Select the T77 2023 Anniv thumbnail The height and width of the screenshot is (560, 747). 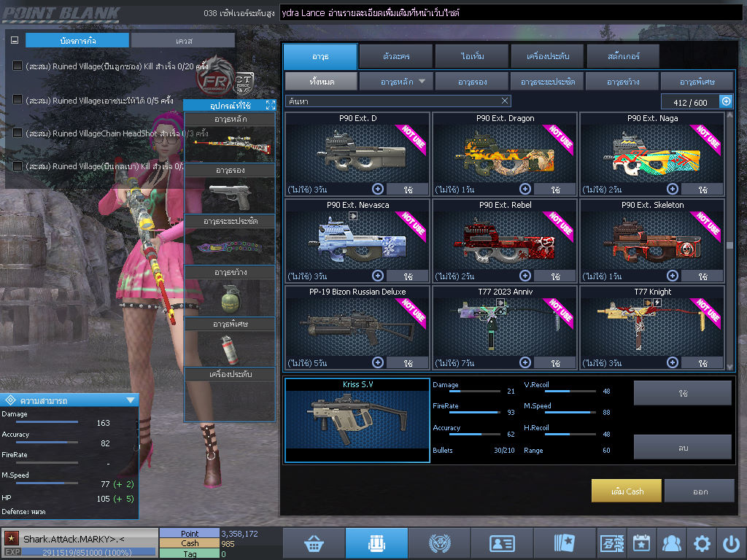coord(505,326)
